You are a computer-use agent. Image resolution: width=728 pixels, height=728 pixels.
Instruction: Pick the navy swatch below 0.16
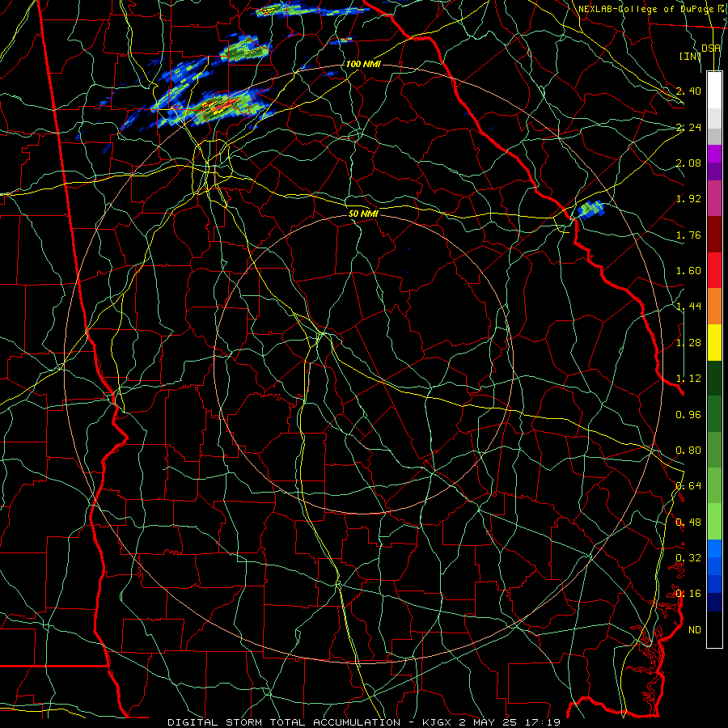pos(714,603)
